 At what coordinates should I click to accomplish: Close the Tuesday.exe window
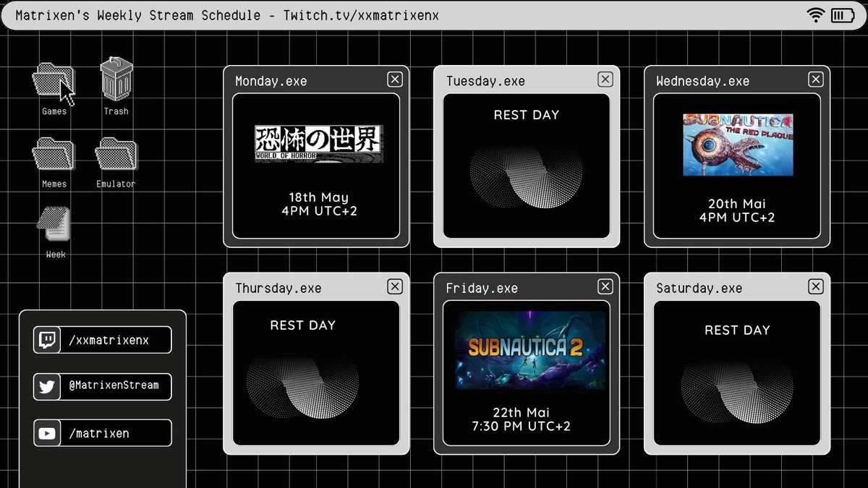[x=605, y=80]
